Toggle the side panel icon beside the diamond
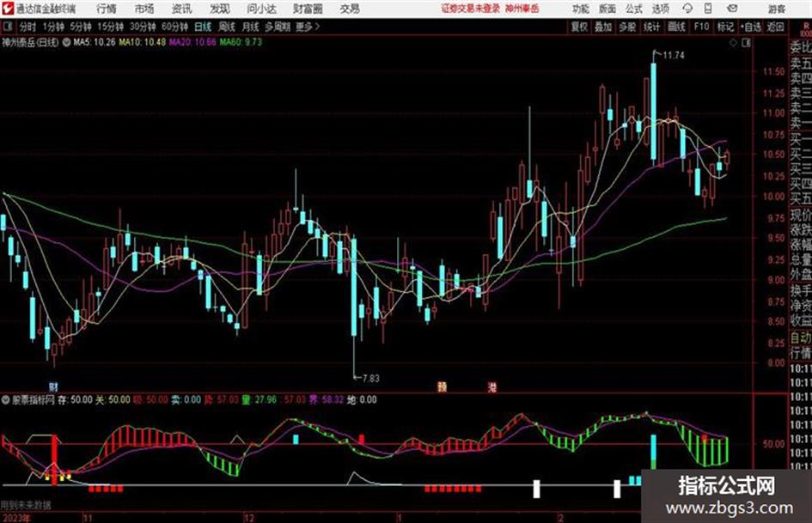 point(746,43)
